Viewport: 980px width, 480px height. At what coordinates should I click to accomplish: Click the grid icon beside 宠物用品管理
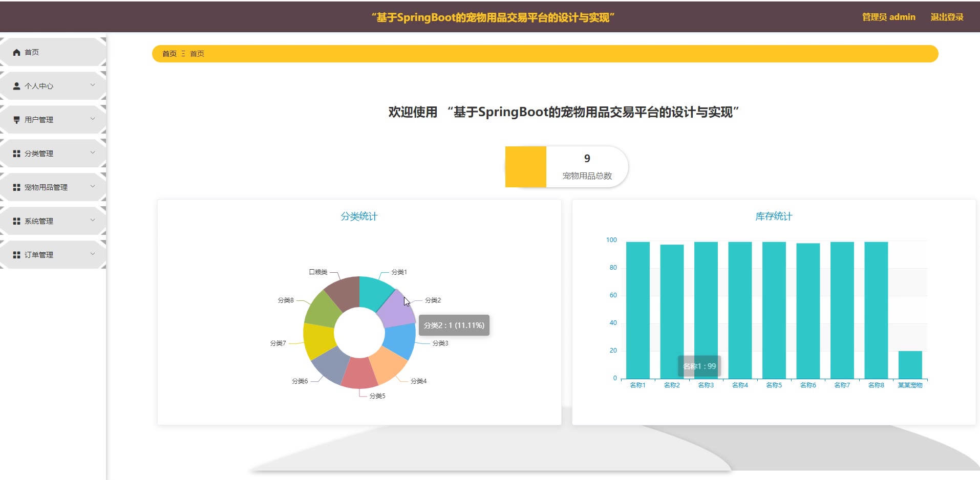click(16, 187)
